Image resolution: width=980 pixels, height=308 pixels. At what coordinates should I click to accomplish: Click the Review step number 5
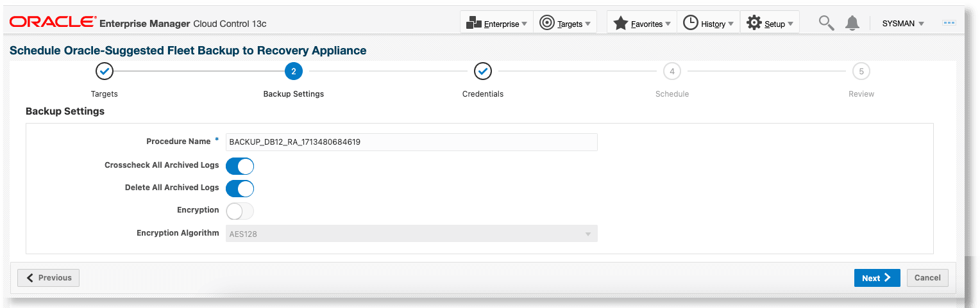click(x=861, y=71)
